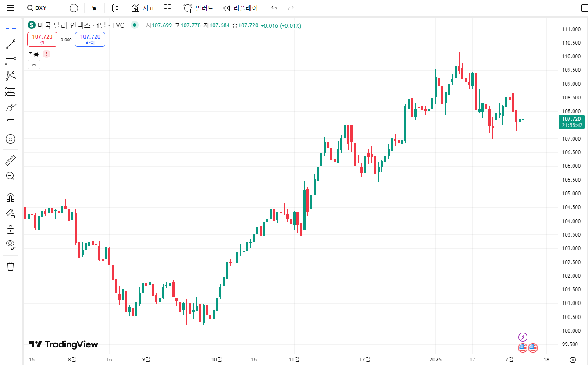The image size is (588, 365).
Task: Select the XABCD pattern tool
Action: (x=11, y=76)
